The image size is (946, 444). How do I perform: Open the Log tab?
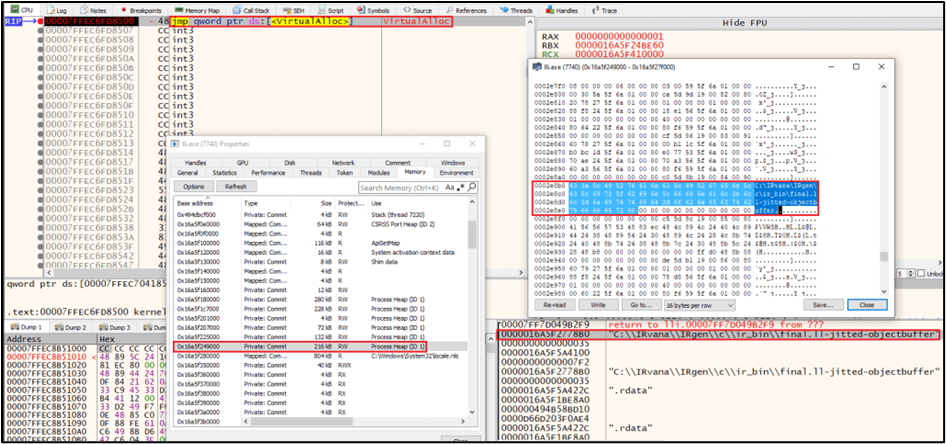tap(59, 8)
